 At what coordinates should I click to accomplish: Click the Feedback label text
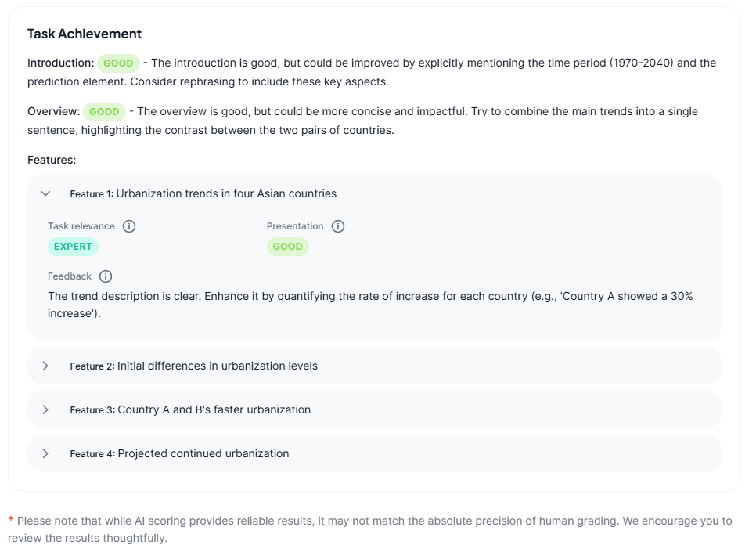[x=70, y=276]
